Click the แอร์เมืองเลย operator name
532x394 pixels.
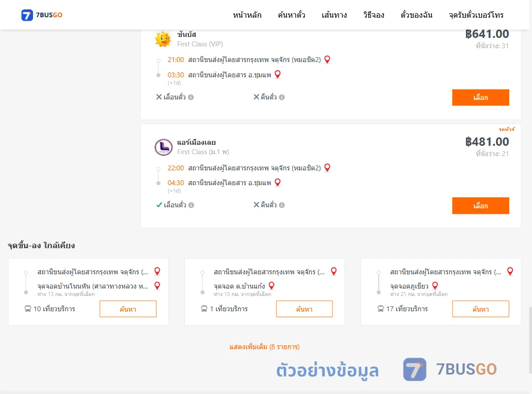click(196, 142)
